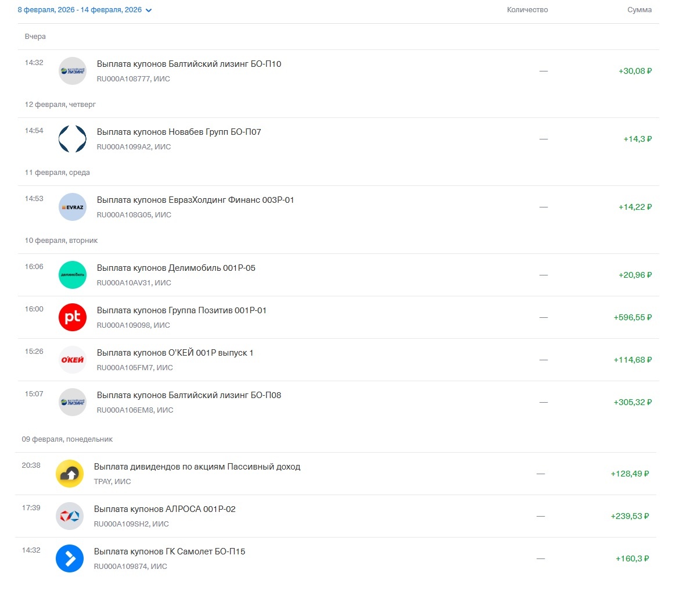The height and width of the screenshot is (616, 690).
Task: Click the Вчера date group label
Action: tap(35, 37)
